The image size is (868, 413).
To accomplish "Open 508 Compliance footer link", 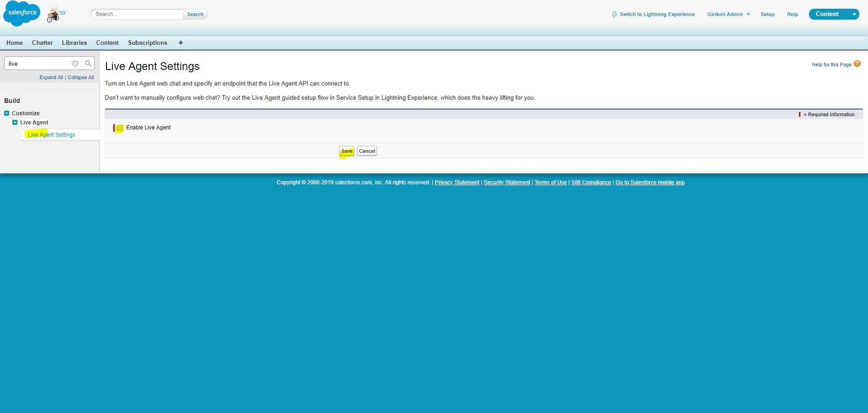I will pos(591,182).
